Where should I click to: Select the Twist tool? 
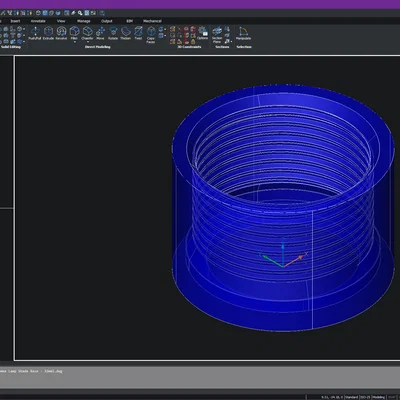click(138, 33)
